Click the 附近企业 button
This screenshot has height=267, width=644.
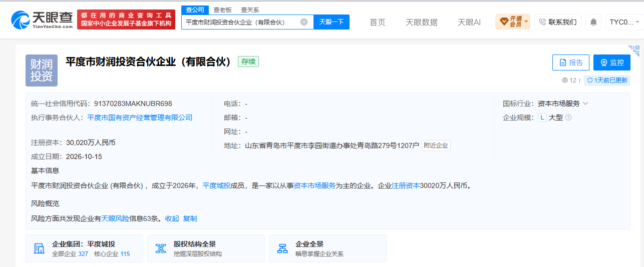click(436, 145)
